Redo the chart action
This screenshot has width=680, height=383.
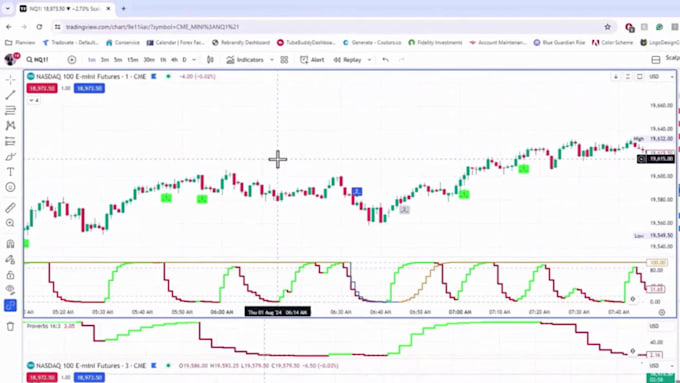coord(402,60)
